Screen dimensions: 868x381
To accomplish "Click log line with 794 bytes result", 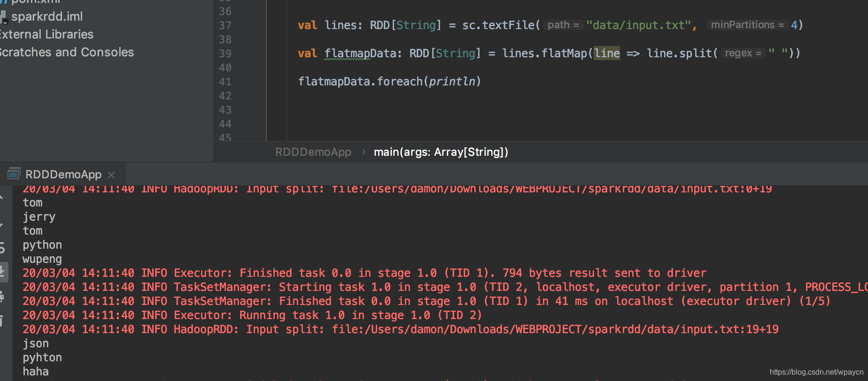I will point(364,273).
